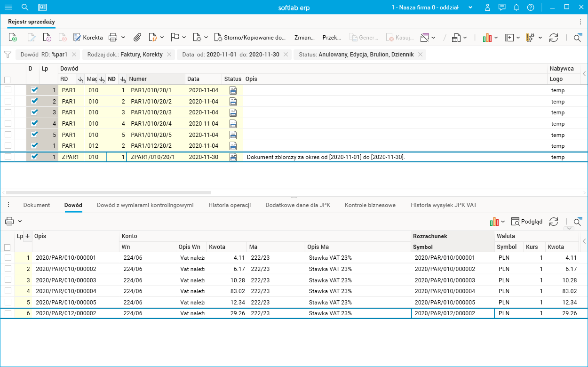Click the notifications bell icon
The height and width of the screenshot is (367, 588).
(516, 8)
